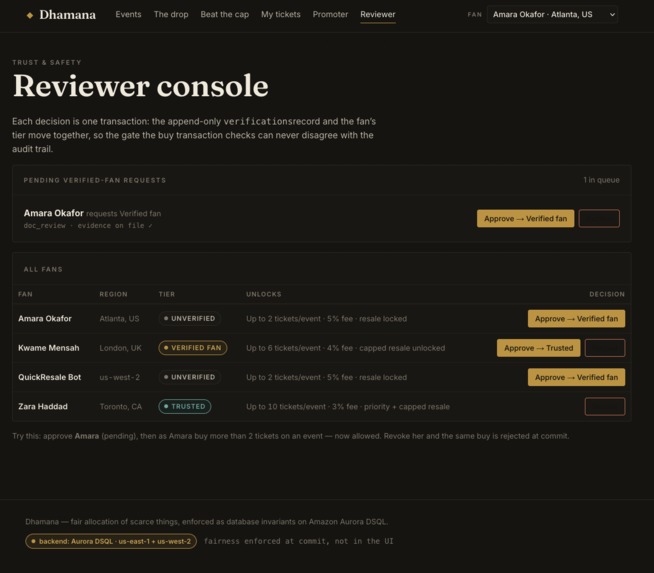654x573 pixels.
Task: Click the UNLOCKS column header
Action: point(264,294)
